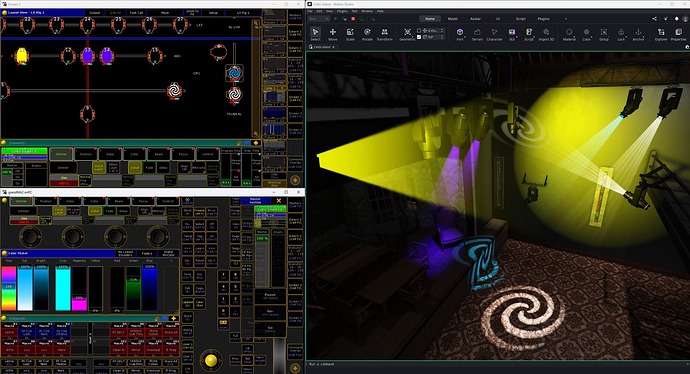
Task: Click the Pause executor button
Action: 270,296
